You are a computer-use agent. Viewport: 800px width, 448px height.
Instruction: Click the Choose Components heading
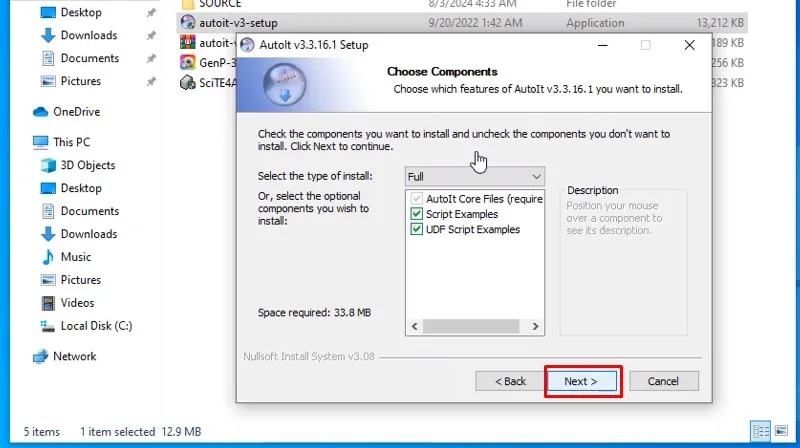pyautogui.click(x=442, y=71)
